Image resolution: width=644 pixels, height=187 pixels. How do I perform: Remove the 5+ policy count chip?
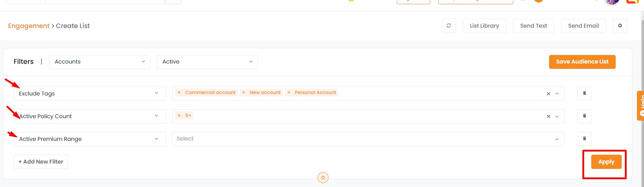coord(179,115)
